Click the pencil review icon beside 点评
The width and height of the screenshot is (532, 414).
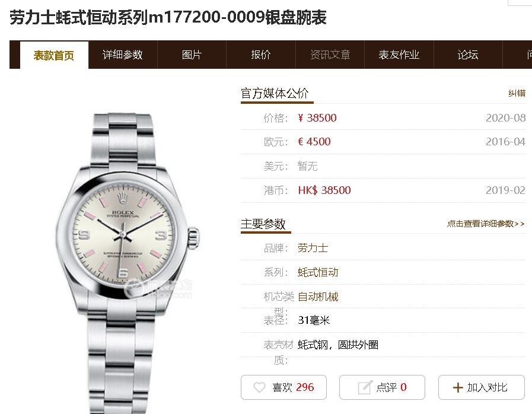[365, 387]
